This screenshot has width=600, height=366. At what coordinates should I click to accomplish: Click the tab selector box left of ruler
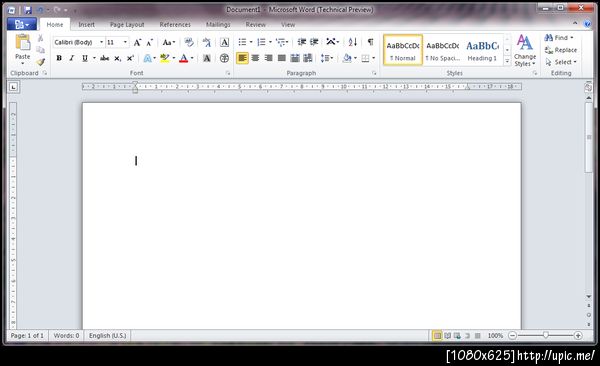pos(13,87)
